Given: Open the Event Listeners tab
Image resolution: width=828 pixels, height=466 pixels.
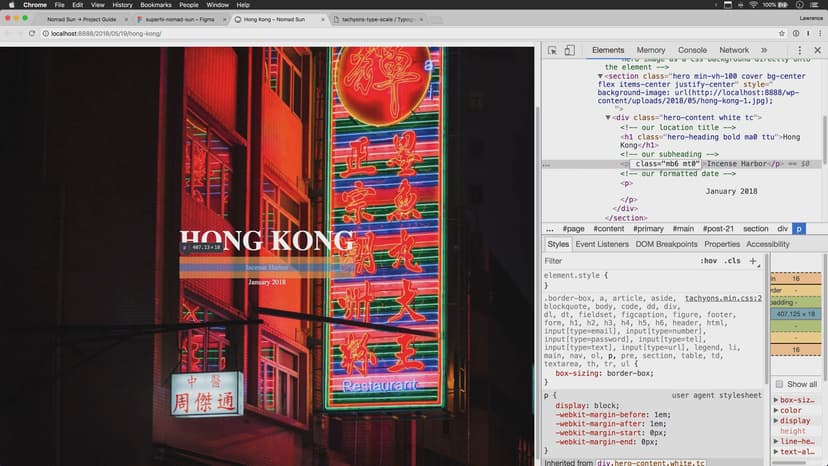Looking at the screenshot, I should click(x=602, y=244).
